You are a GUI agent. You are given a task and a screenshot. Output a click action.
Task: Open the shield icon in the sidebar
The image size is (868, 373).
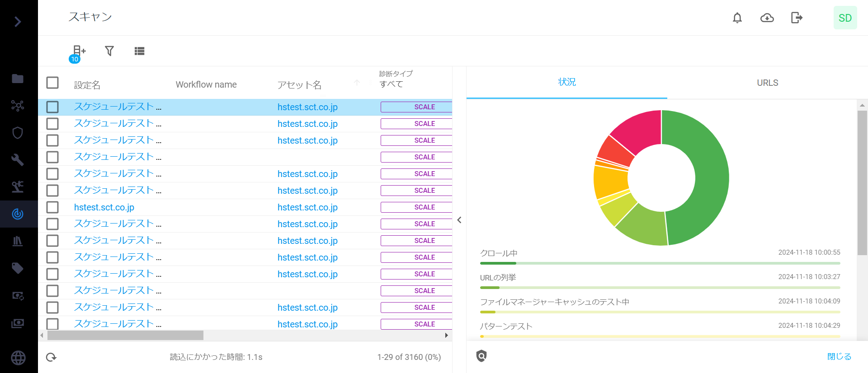18,133
